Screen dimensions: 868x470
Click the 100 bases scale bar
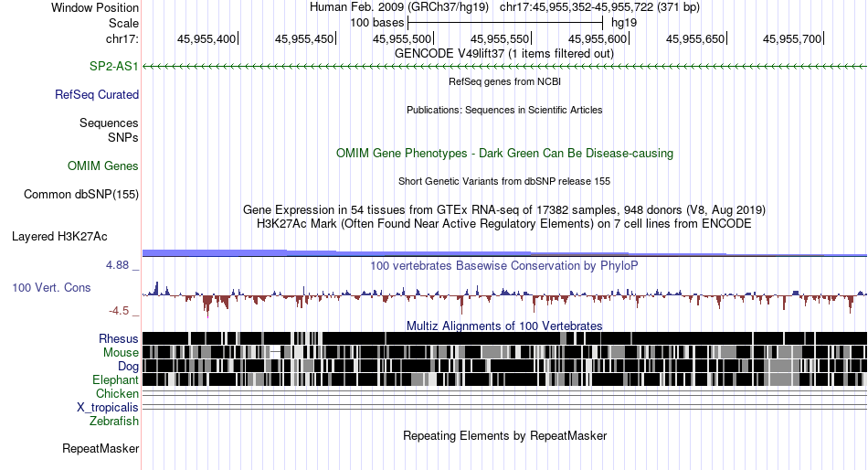coord(505,23)
